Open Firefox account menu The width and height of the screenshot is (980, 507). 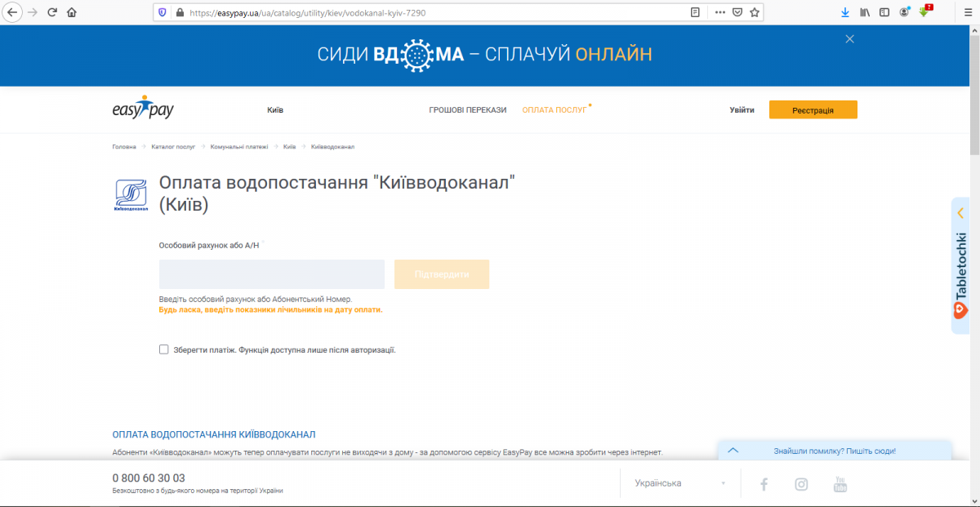coord(905,12)
